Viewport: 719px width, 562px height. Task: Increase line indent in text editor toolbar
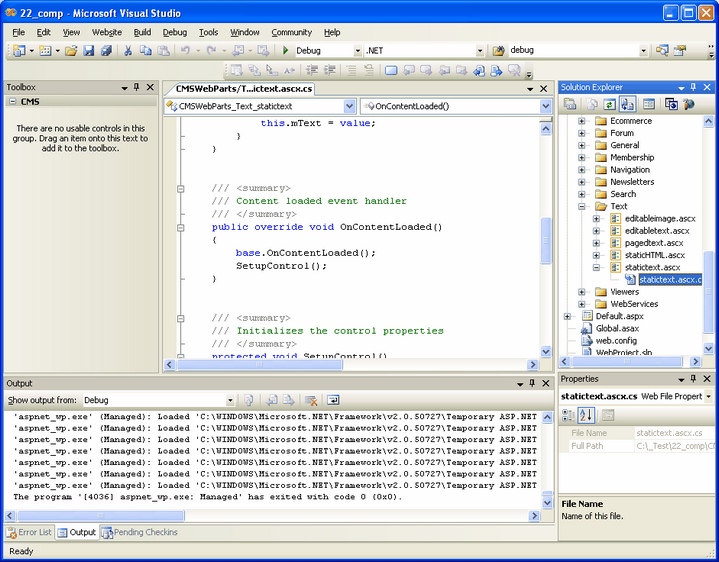pyautogui.click(x=329, y=70)
